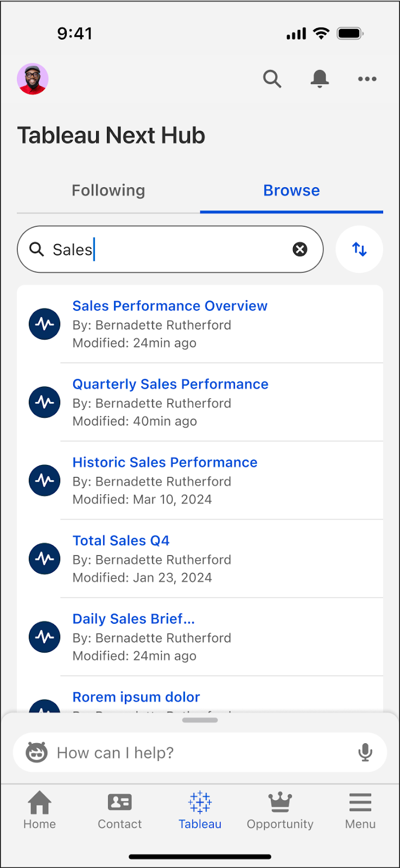Open notifications bell

(320, 79)
